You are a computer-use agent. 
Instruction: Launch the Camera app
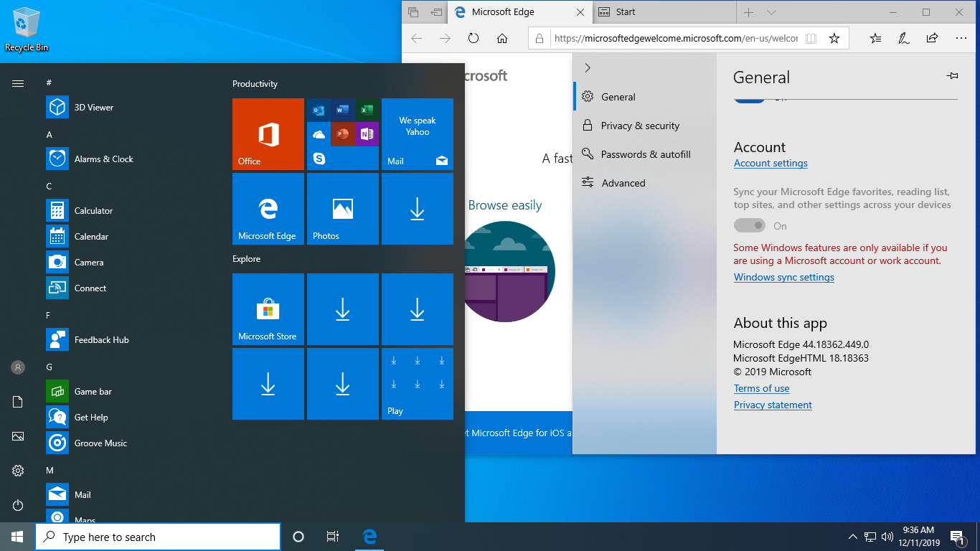pos(129,263)
